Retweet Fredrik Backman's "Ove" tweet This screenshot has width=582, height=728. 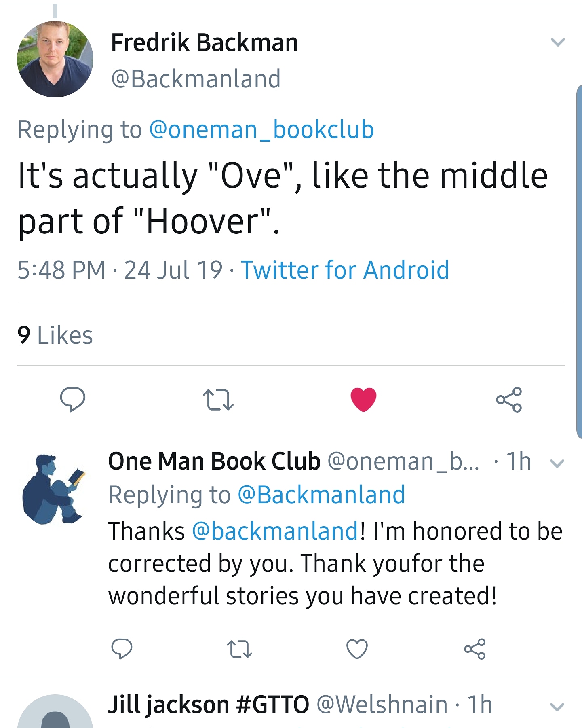(x=218, y=400)
